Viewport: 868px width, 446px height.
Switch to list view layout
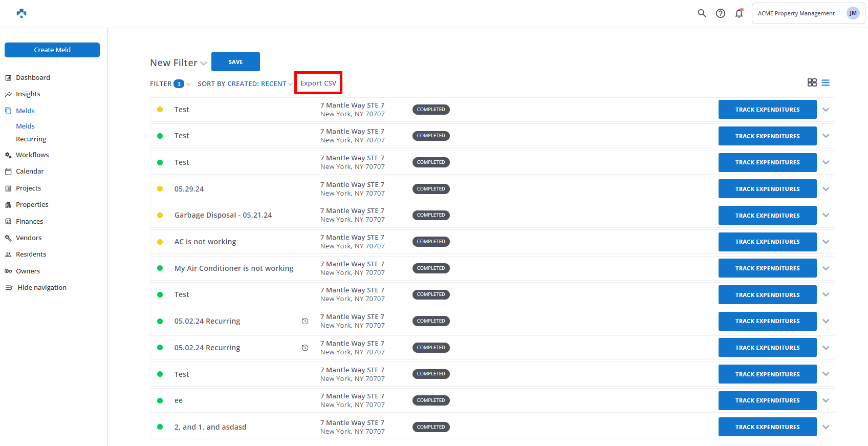pos(826,82)
